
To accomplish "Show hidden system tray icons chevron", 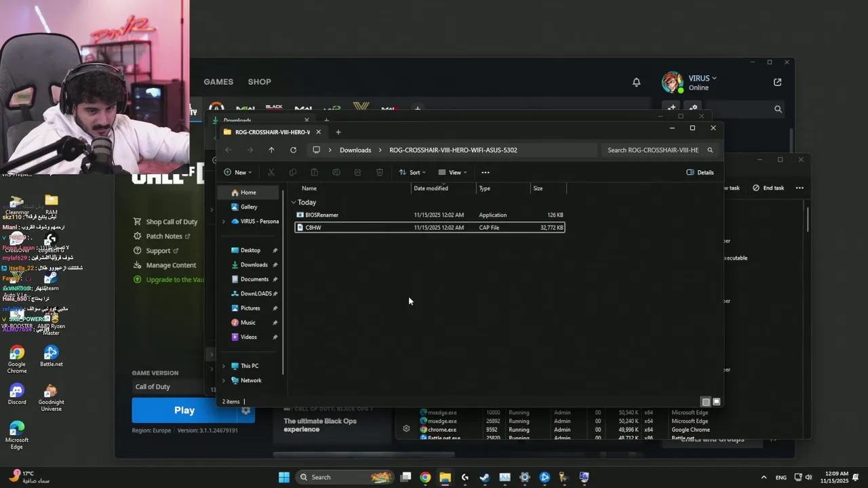I will click(764, 477).
